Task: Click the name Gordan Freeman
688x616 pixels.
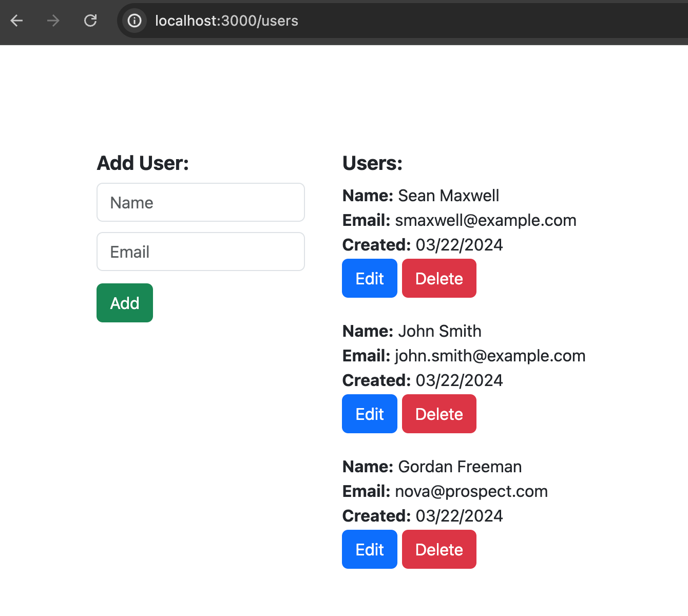Action: point(460,467)
